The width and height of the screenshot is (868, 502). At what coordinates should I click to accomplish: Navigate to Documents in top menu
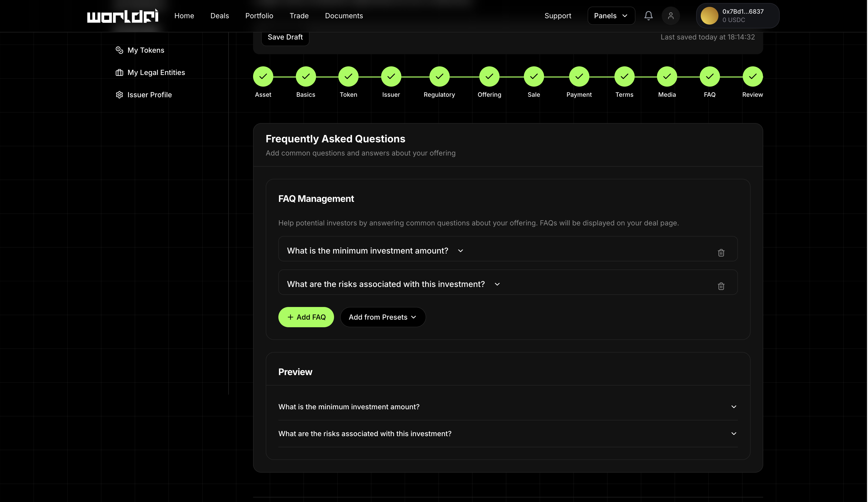coord(344,16)
